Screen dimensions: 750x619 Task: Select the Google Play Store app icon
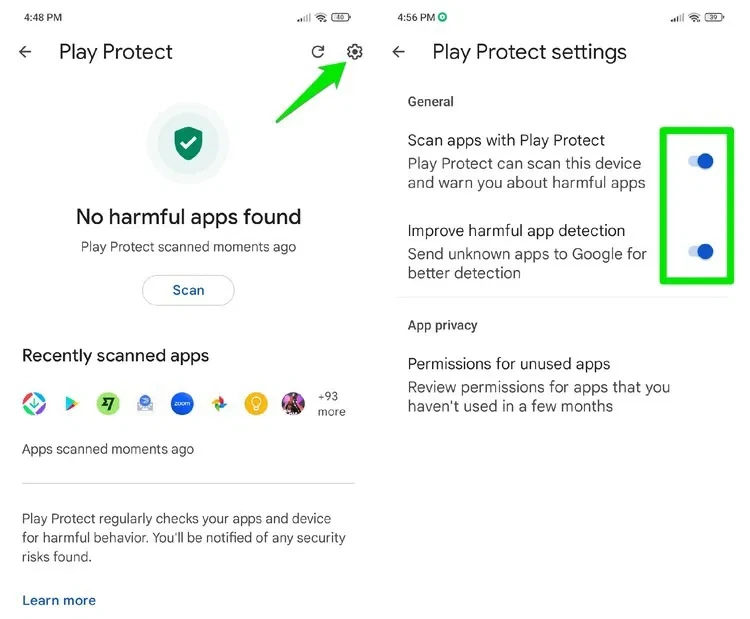pyautogui.click(x=71, y=404)
